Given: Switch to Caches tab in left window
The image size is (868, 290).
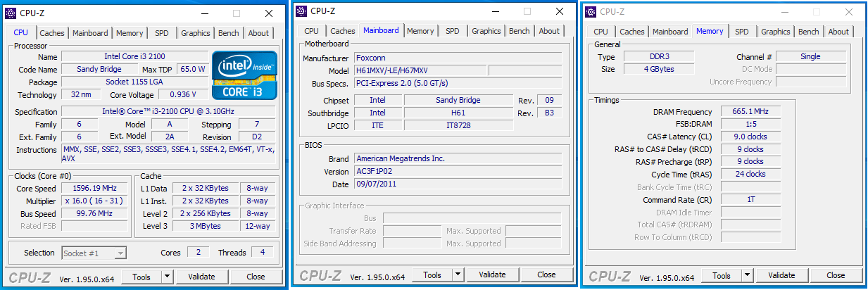Looking at the screenshot, I should [51, 33].
